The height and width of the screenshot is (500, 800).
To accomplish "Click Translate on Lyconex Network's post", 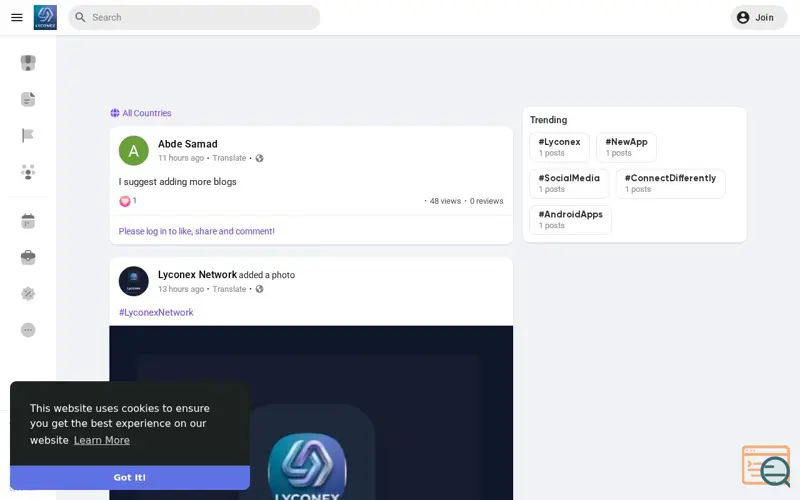I will pos(229,289).
